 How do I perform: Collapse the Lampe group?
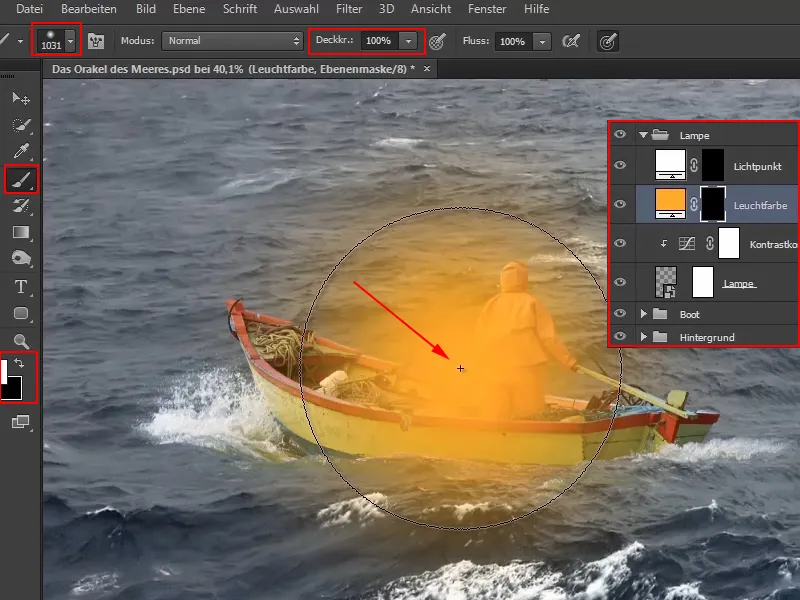[643, 135]
